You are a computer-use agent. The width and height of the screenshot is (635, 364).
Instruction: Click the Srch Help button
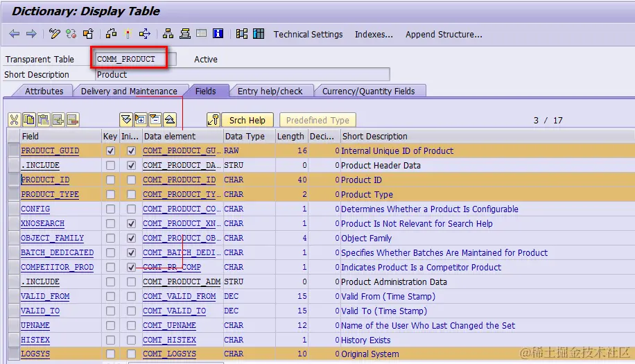click(x=247, y=120)
